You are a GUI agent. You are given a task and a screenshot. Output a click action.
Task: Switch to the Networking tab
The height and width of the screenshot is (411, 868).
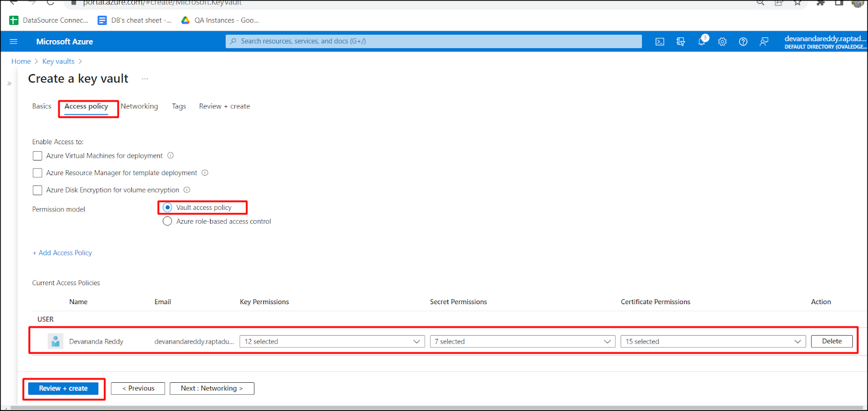tap(139, 106)
